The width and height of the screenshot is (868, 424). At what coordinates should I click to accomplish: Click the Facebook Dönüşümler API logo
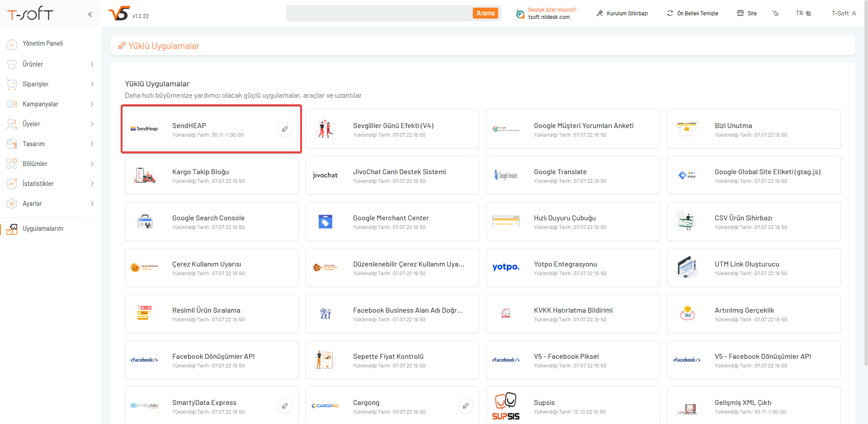click(x=144, y=360)
